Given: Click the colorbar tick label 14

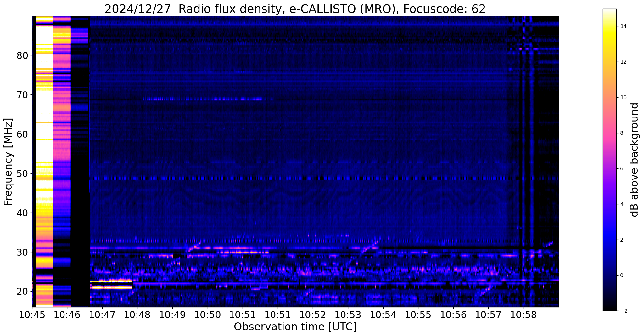Looking at the screenshot, I should (623, 26).
